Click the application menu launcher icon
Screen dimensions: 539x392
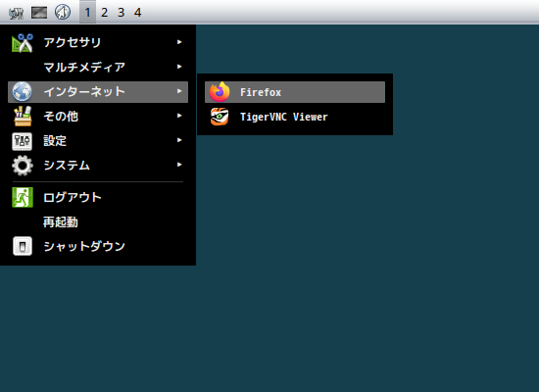point(16,13)
